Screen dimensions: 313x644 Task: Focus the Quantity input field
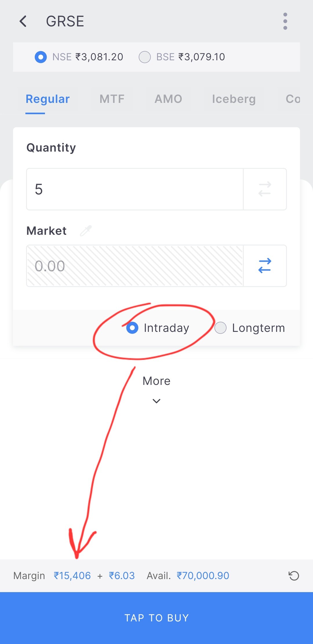(135, 189)
